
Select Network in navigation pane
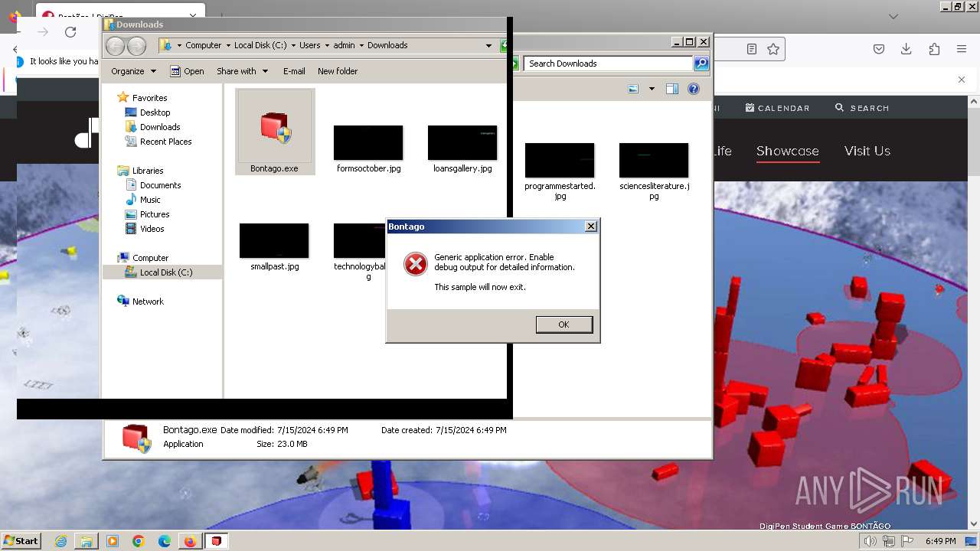(148, 302)
